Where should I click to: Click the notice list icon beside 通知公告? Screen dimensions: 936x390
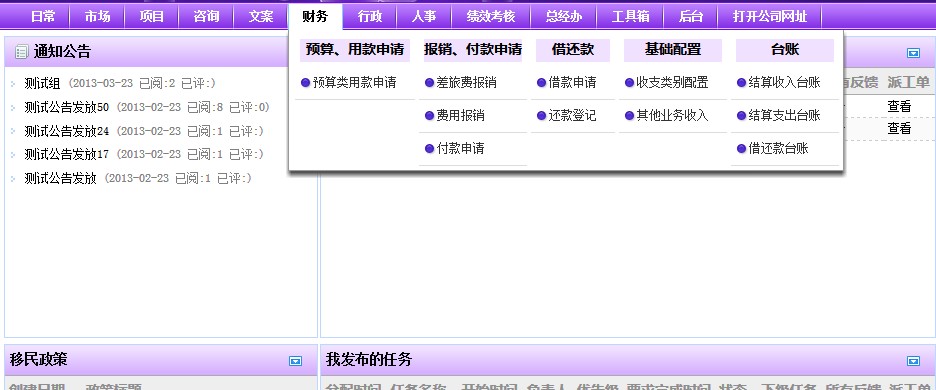coord(21,52)
